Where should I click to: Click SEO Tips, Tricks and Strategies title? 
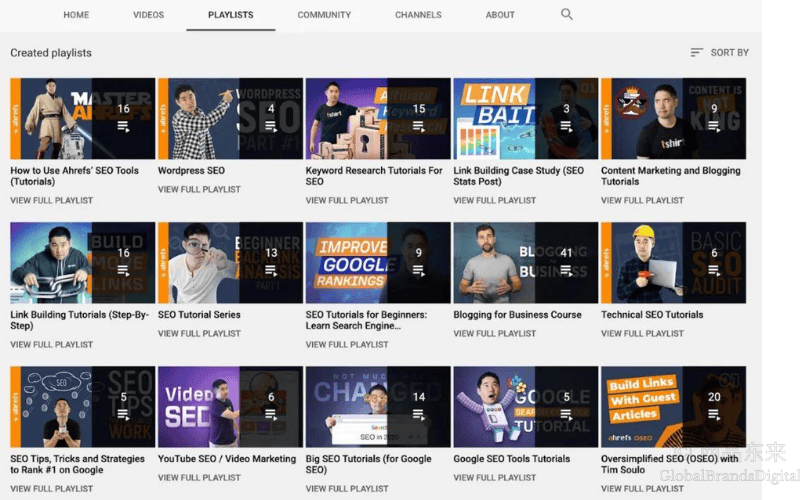tap(78, 464)
